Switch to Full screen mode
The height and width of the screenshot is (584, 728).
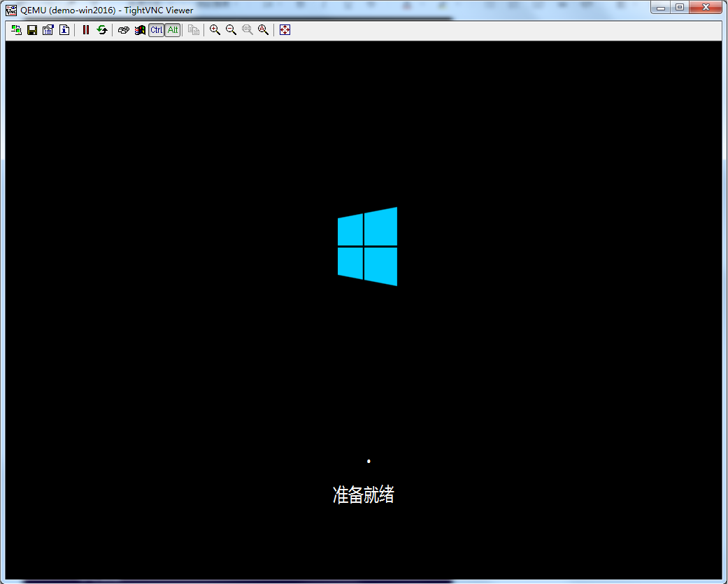tap(285, 30)
